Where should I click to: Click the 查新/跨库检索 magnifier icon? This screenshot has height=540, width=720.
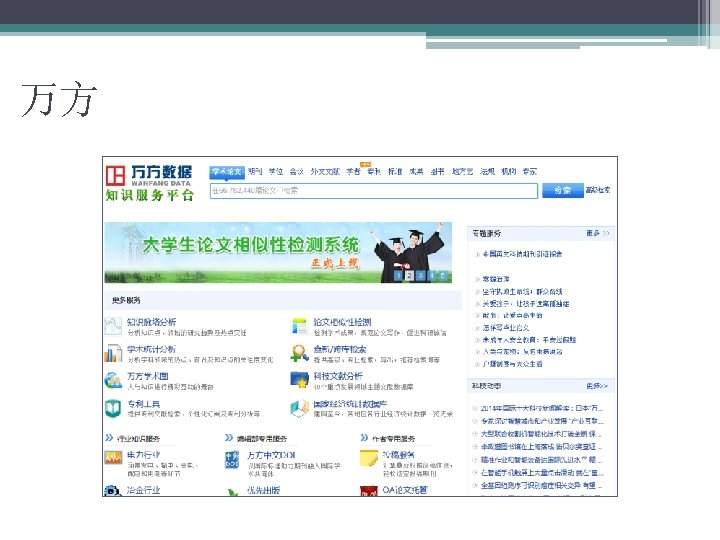[x=299, y=353]
